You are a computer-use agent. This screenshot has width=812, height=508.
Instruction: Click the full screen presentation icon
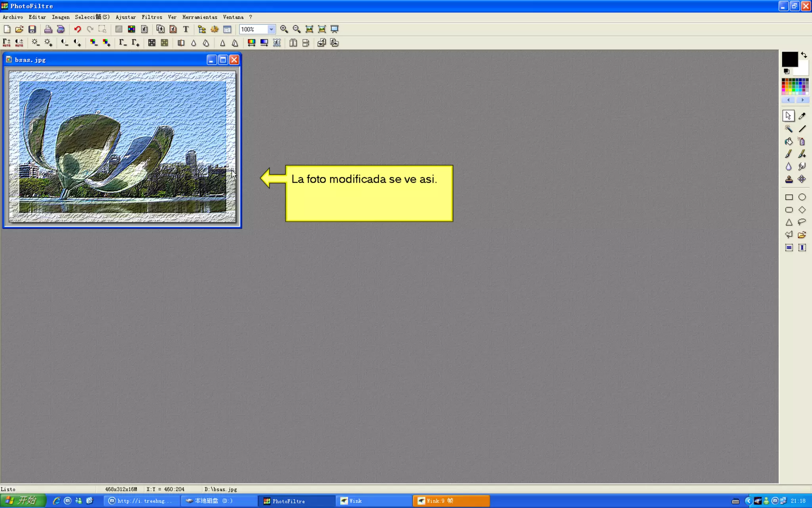coord(335,29)
